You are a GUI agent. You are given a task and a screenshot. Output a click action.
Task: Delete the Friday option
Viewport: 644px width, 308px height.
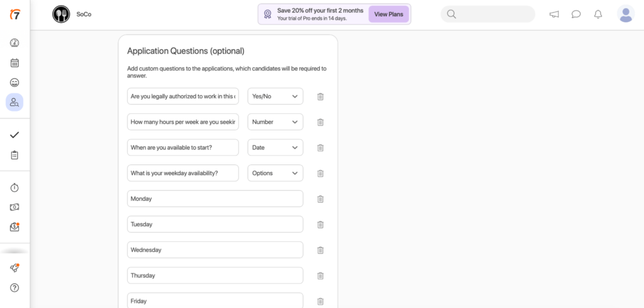pos(320,301)
